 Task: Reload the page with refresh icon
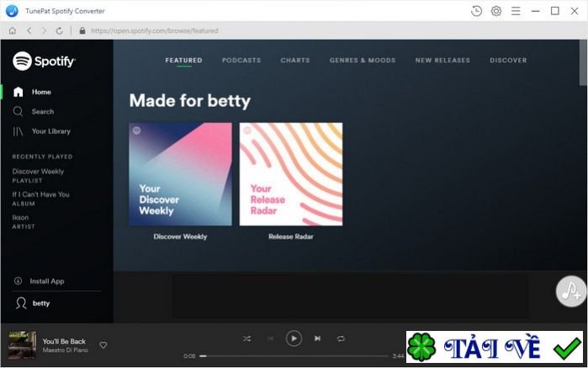pyautogui.click(x=59, y=31)
